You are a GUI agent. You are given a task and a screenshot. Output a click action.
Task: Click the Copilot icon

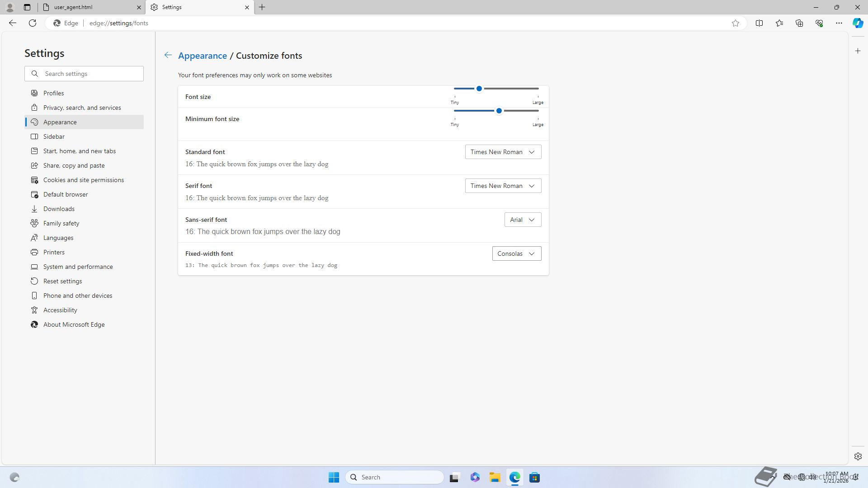(x=858, y=23)
